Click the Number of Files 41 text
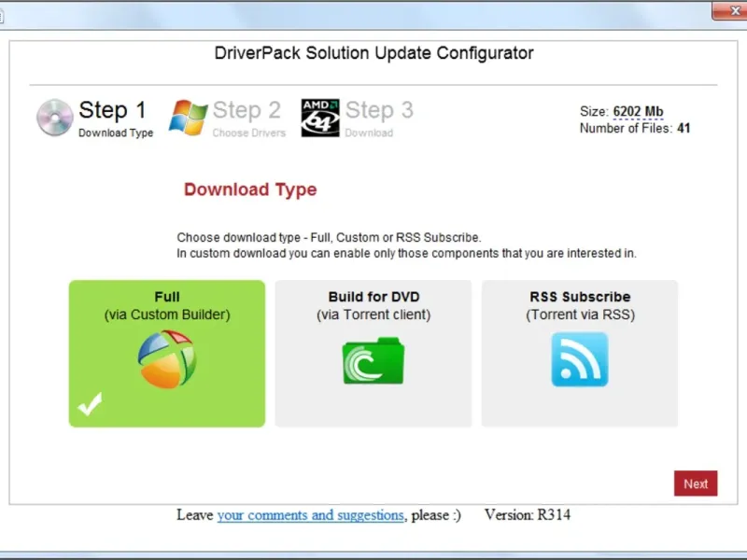The image size is (747, 560). (635, 128)
